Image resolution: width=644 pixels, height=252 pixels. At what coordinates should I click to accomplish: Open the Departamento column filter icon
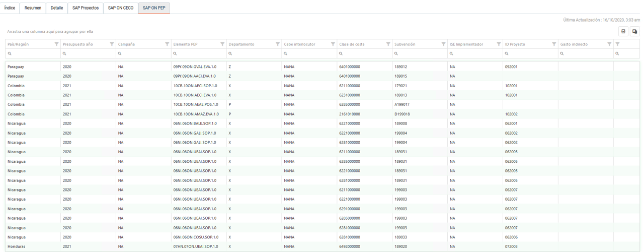pyautogui.click(x=278, y=44)
